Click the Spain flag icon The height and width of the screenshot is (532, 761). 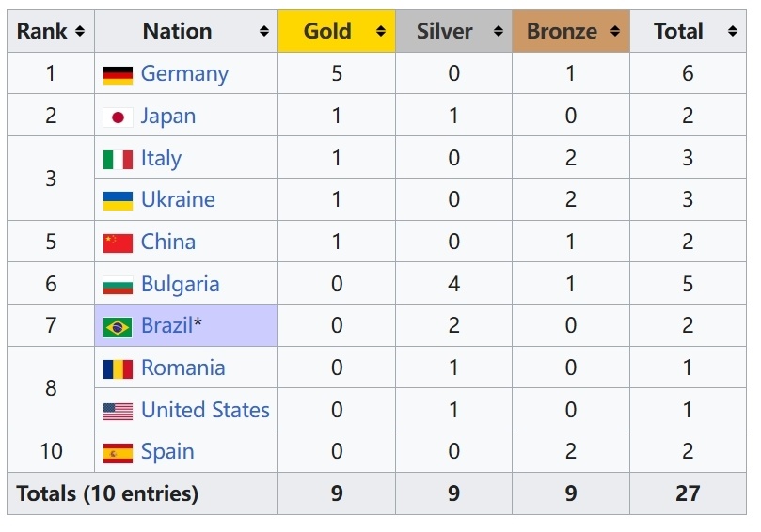pos(118,452)
